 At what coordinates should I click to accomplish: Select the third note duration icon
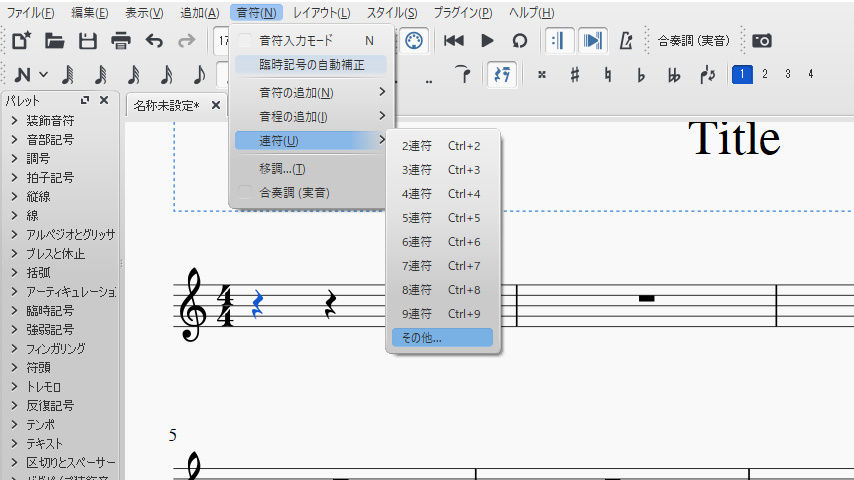click(x=134, y=75)
